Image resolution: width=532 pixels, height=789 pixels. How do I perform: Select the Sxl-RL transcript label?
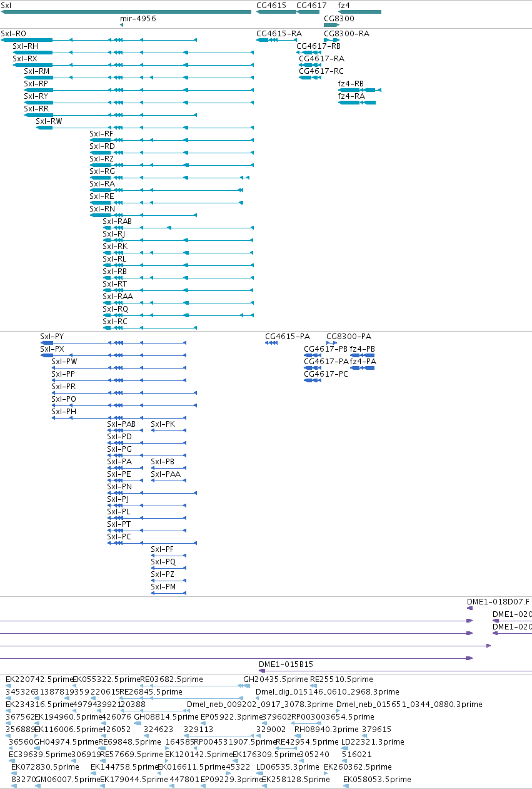point(114,259)
